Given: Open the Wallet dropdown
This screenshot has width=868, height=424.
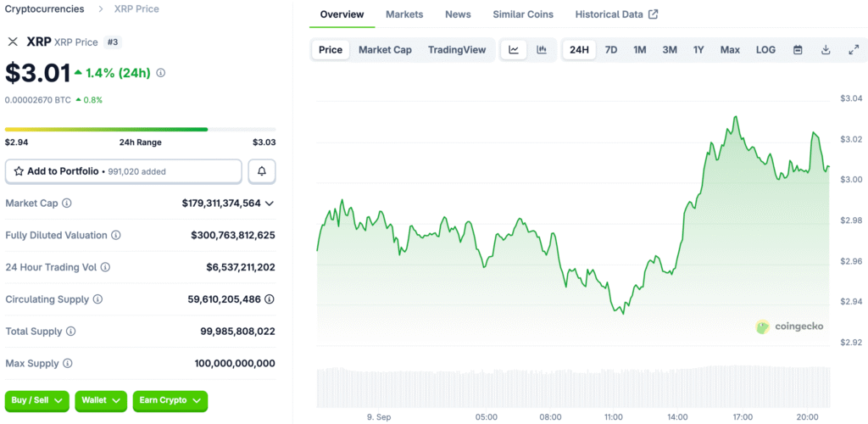Looking at the screenshot, I should (101, 400).
